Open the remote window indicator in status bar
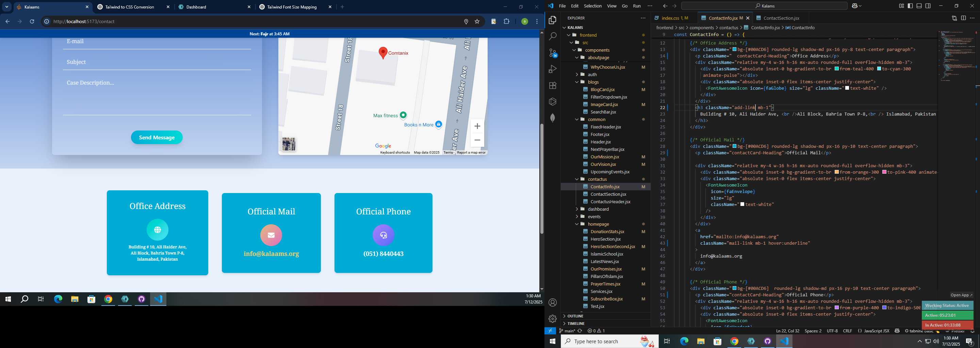This screenshot has height=348, width=980. click(550, 331)
